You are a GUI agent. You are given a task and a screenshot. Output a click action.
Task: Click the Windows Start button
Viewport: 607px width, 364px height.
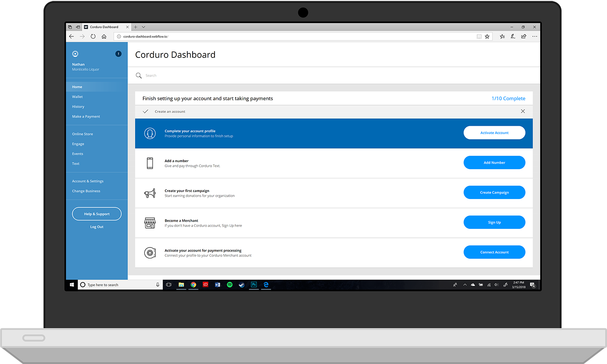pos(72,285)
